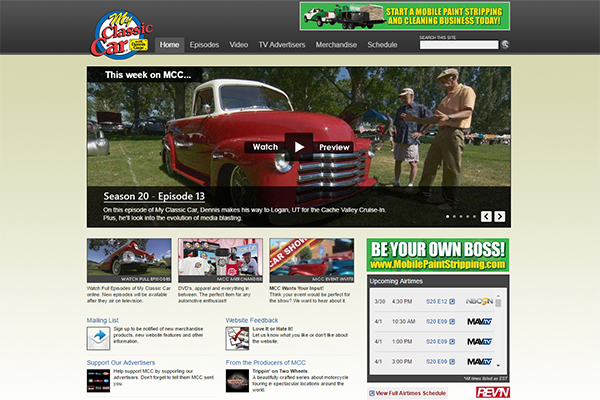Click the S20 E09 link at 3:00 PM
600x400 pixels.
(437, 361)
